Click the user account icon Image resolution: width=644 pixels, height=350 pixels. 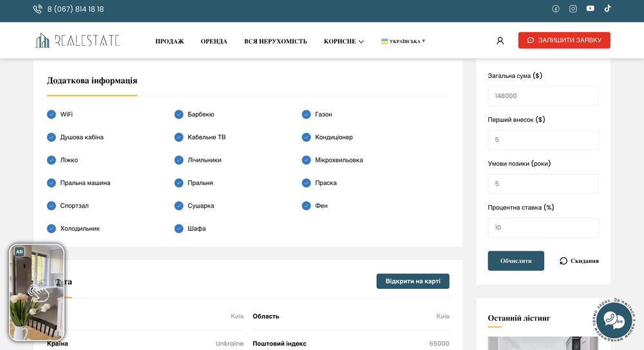[500, 41]
